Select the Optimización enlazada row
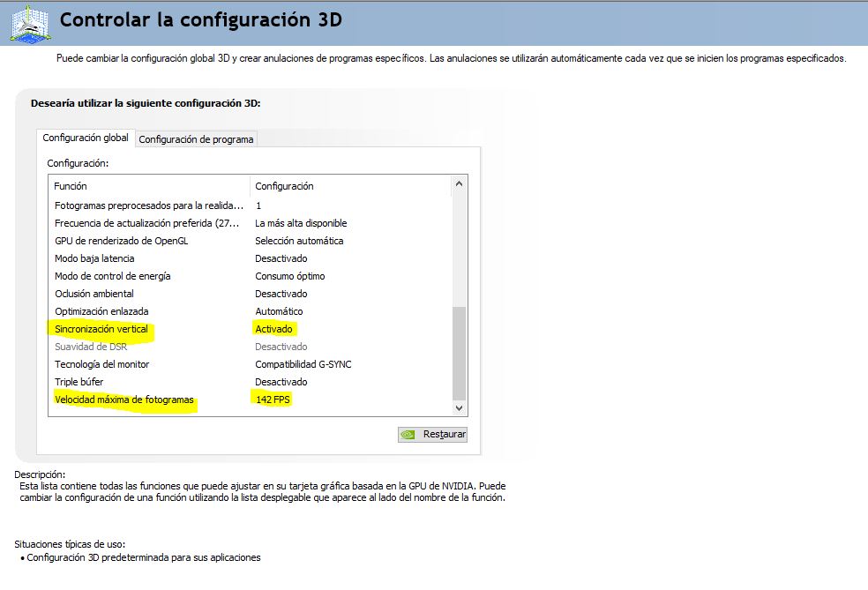The image size is (868, 590). tap(251, 311)
